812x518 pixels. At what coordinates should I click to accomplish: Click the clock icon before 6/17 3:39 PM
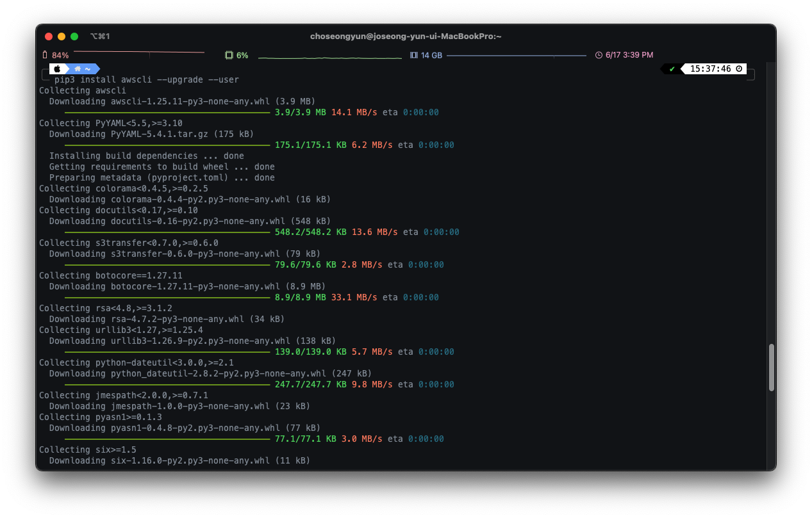599,55
